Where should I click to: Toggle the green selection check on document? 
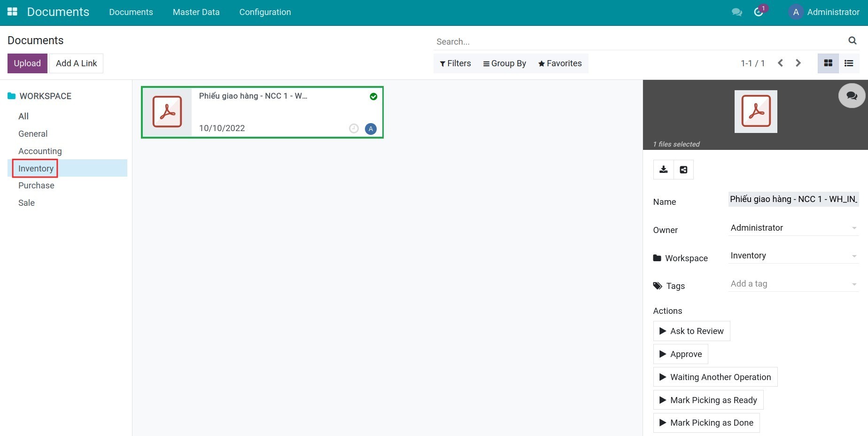(373, 96)
